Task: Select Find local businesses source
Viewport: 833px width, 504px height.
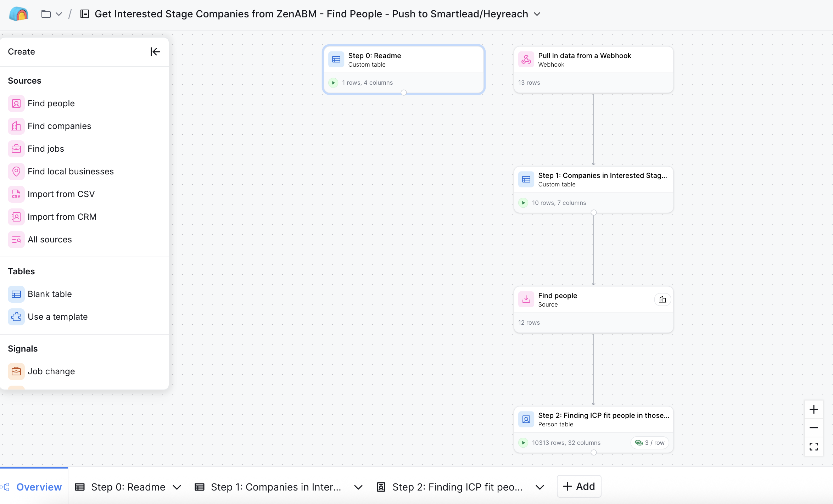Action: [x=71, y=172]
